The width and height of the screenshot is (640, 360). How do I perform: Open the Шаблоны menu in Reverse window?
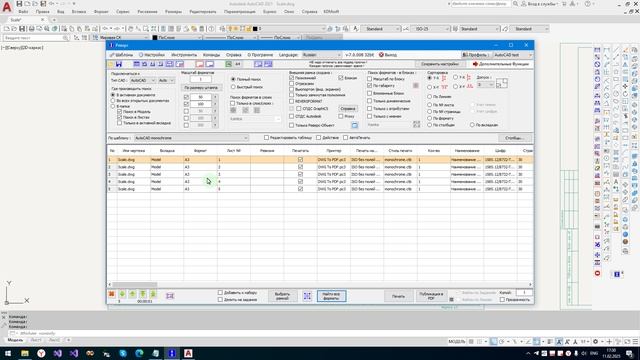pyautogui.click(x=121, y=55)
